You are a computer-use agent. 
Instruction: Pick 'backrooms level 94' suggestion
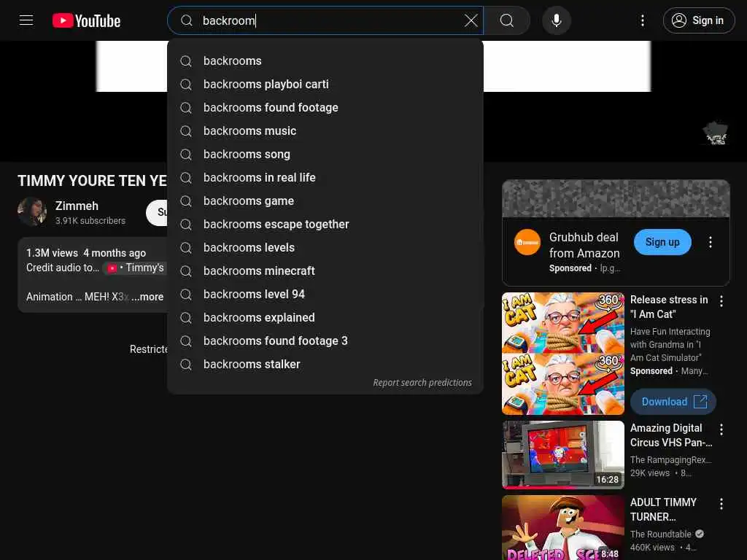coord(325,295)
